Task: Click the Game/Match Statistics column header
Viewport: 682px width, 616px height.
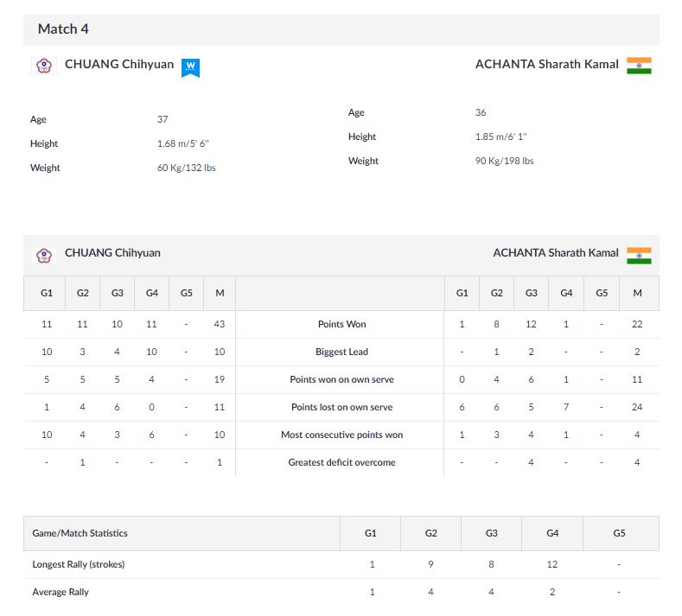Action: pos(80,533)
